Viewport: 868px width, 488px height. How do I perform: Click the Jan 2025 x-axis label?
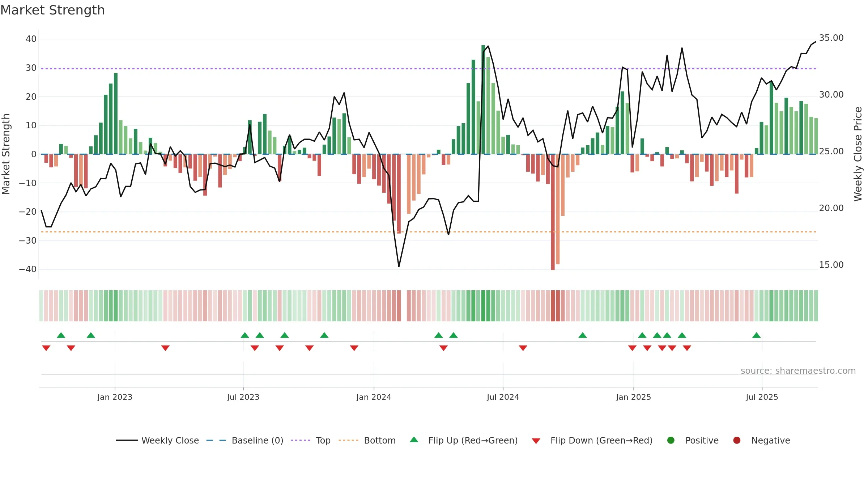pos(633,397)
